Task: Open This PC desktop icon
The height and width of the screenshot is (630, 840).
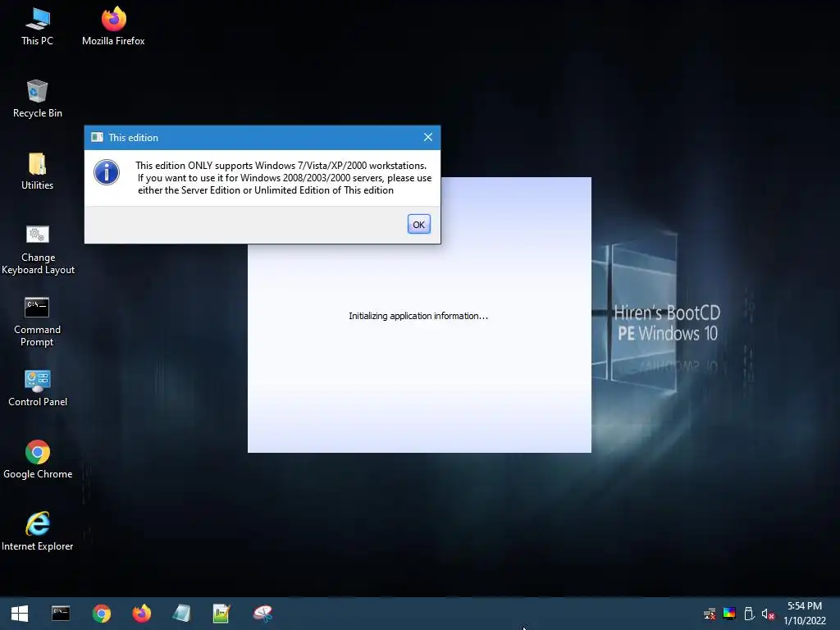Action: [x=37, y=27]
